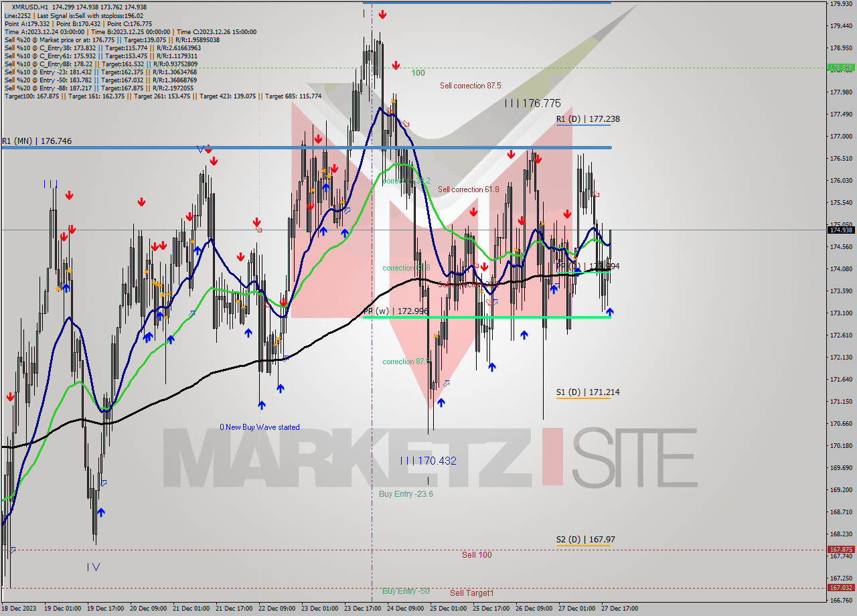Click the 'Target100: 167.875' targets line
857x616 pixels.
coord(163,96)
